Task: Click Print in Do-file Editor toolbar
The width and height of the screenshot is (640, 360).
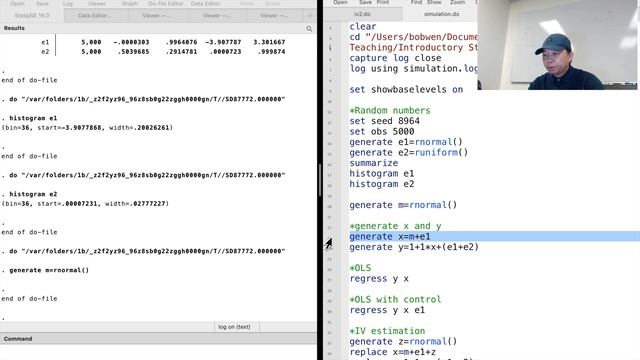Action: (x=382, y=2)
